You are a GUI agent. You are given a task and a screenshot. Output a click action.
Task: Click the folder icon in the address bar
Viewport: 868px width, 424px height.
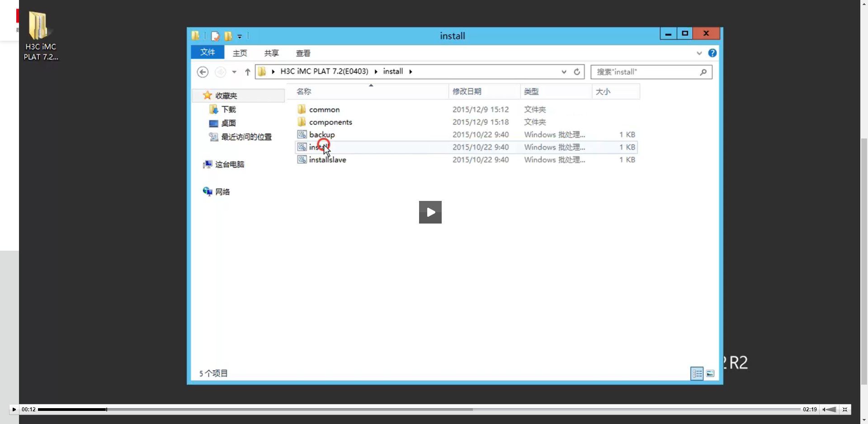pos(262,71)
